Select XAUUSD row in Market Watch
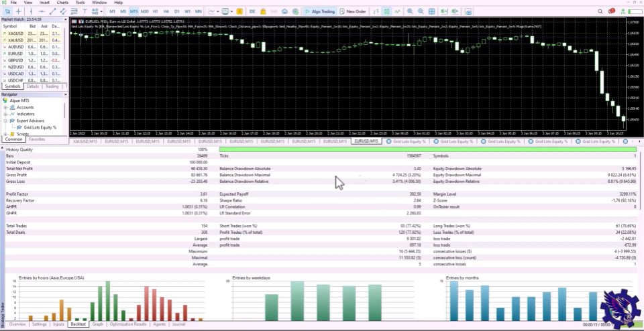Image resolution: width=644 pixels, height=331 pixels. coord(32,40)
